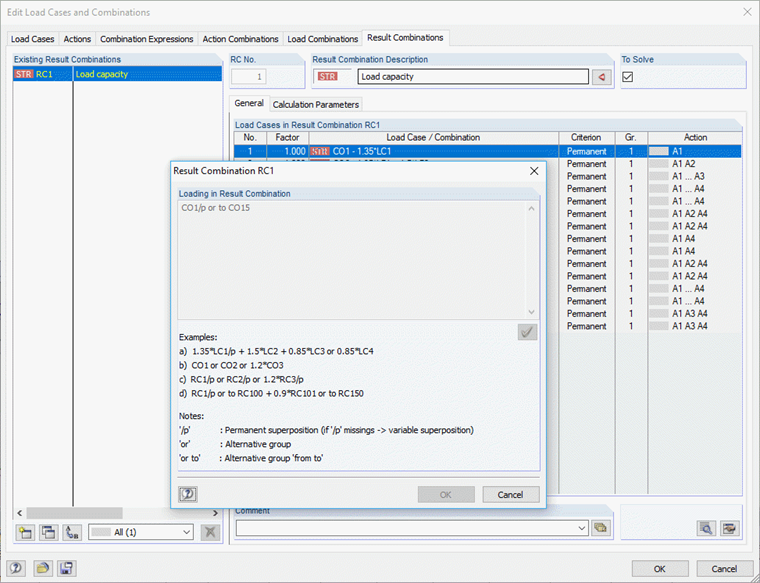
Task: Click the Load Case / Combination header
Action: (433, 138)
